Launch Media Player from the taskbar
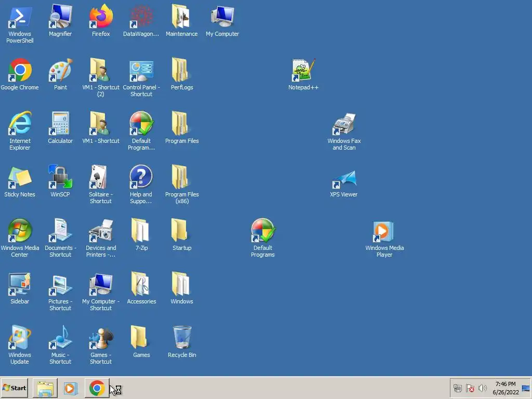 [x=71, y=388]
